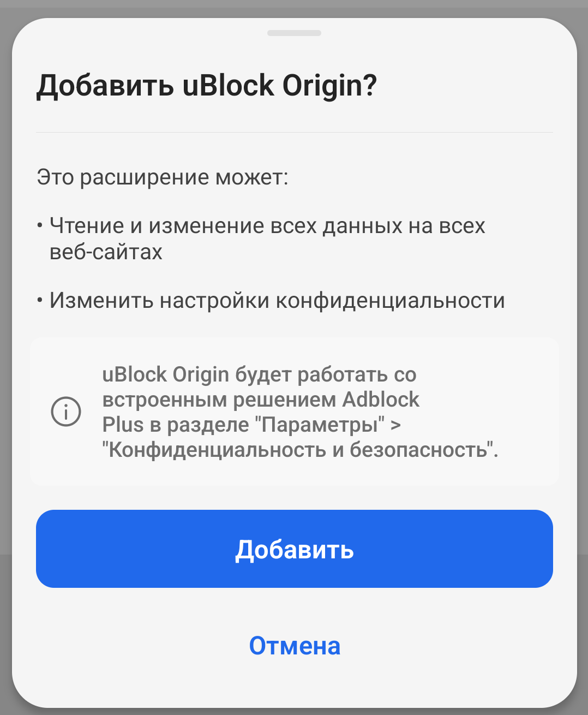
Task: Select the "Чтение и изменение всех данных" permission
Action: pyautogui.click(x=267, y=226)
